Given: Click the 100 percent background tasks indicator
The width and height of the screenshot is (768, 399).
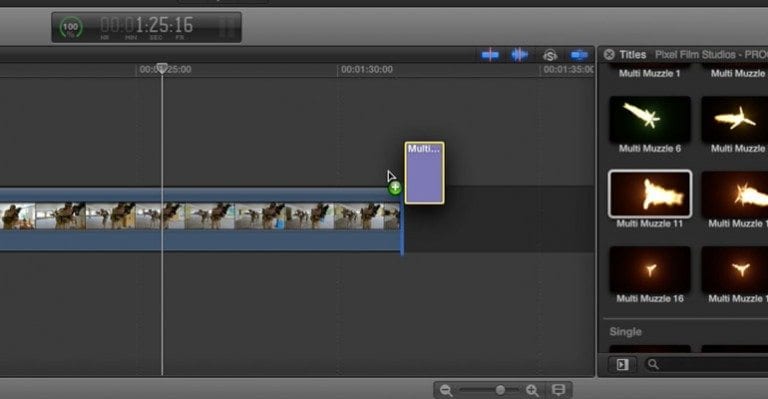Looking at the screenshot, I should tap(71, 27).
